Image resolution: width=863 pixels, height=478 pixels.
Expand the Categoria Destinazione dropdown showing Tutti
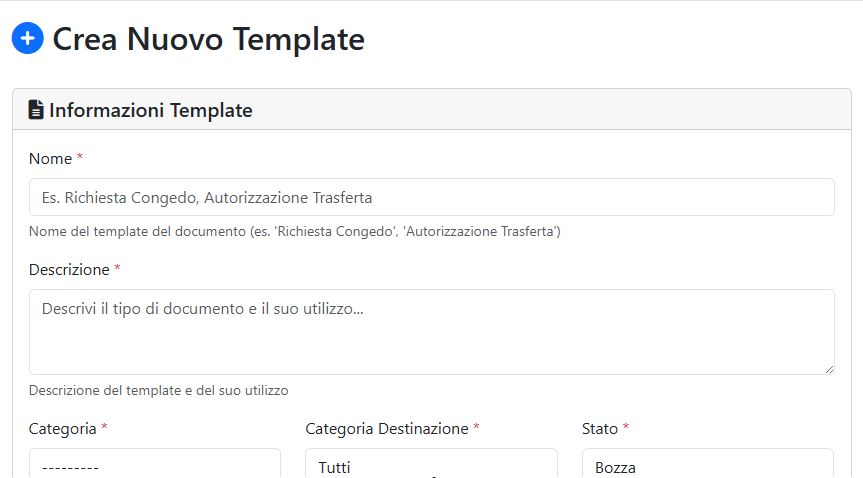click(x=431, y=465)
